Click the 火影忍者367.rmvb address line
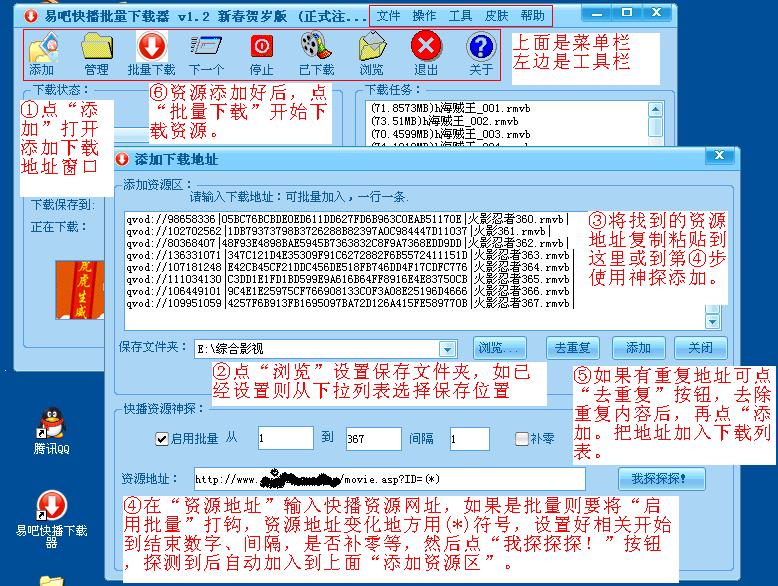 point(350,303)
